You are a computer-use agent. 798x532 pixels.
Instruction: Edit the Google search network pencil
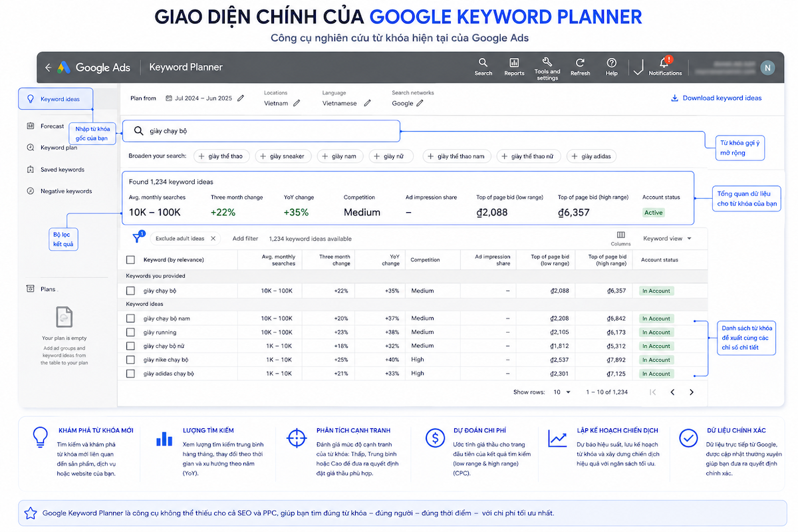(420, 103)
